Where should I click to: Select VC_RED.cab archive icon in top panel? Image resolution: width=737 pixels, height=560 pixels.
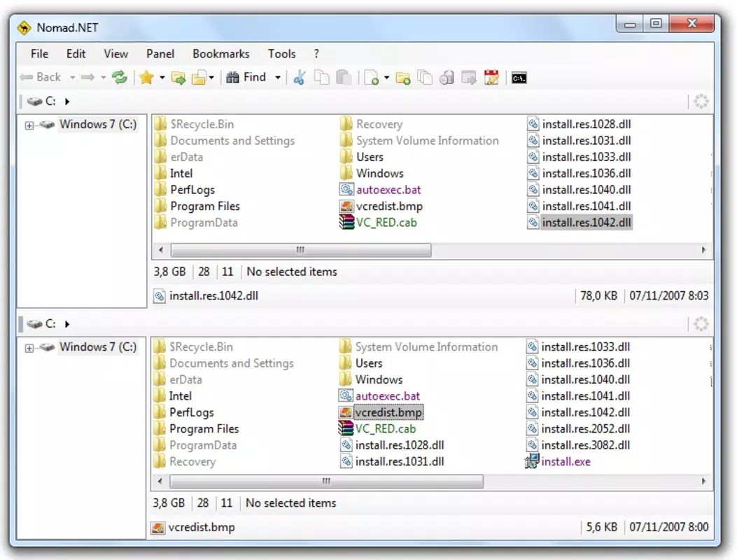coord(346,222)
